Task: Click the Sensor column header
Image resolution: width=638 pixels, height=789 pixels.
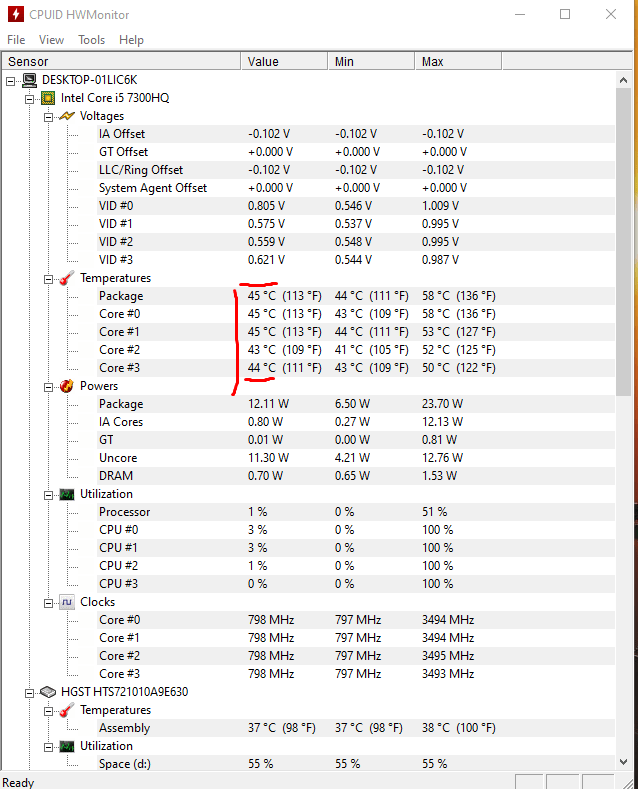Action: pos(121,61)
